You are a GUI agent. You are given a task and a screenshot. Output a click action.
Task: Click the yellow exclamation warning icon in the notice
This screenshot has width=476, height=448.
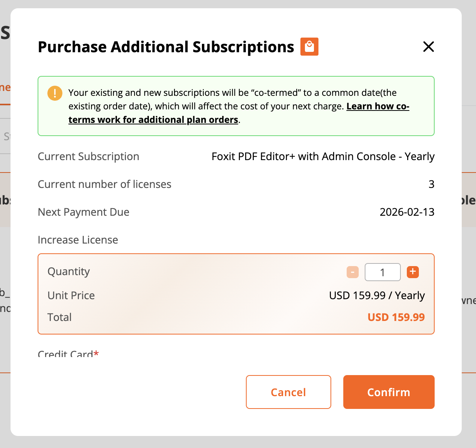55,93
